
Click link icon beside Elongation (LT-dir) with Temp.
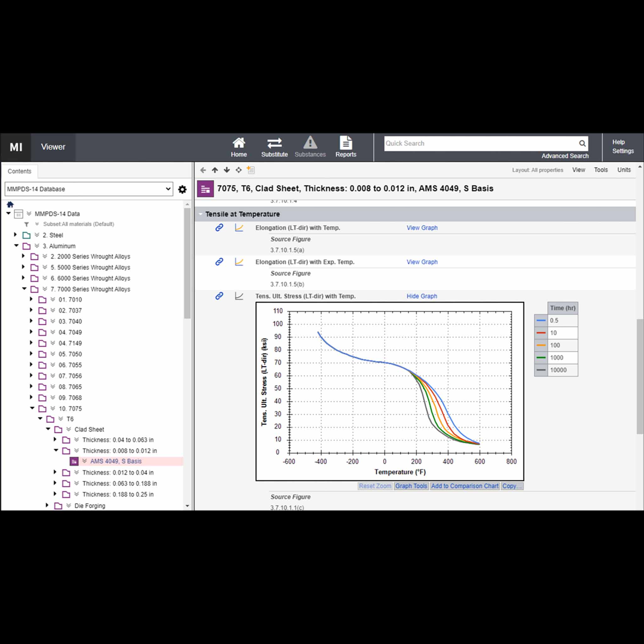pyautogui.click(x=219, y=228)
